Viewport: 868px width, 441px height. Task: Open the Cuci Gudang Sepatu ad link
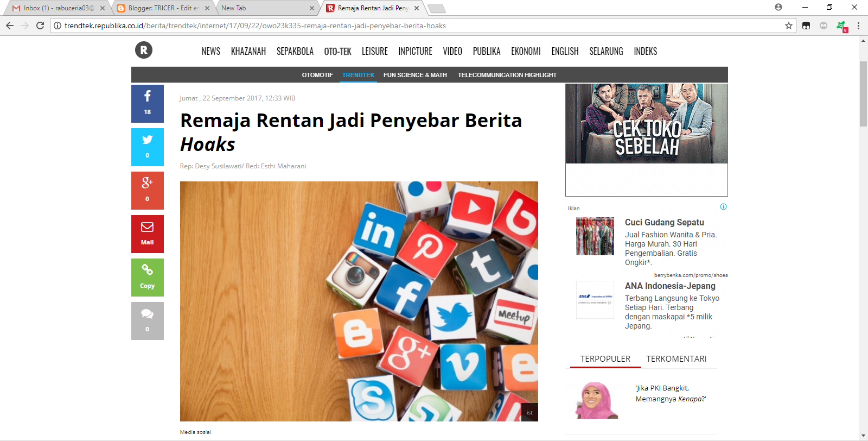click(x=665, y=223)
